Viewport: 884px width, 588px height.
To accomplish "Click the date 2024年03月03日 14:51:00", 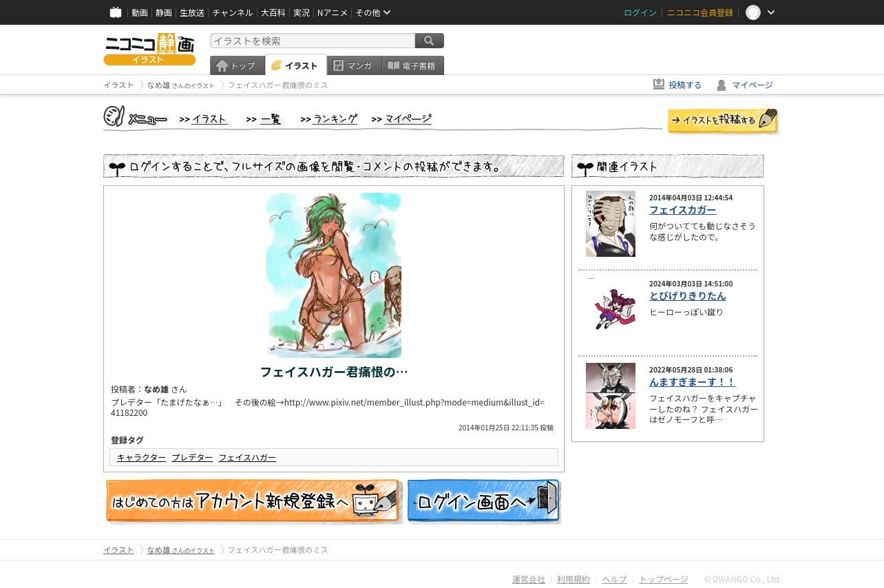I will pyautogui.click(x=691, y=284).
